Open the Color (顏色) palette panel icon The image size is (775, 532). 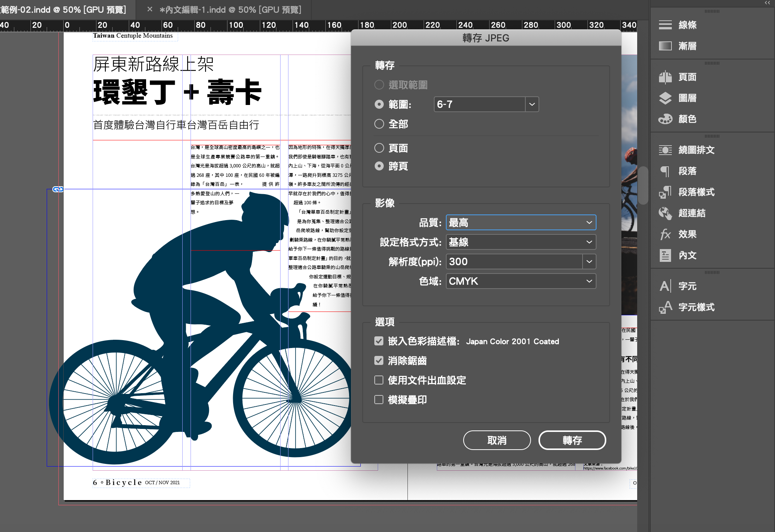(665, 119)
